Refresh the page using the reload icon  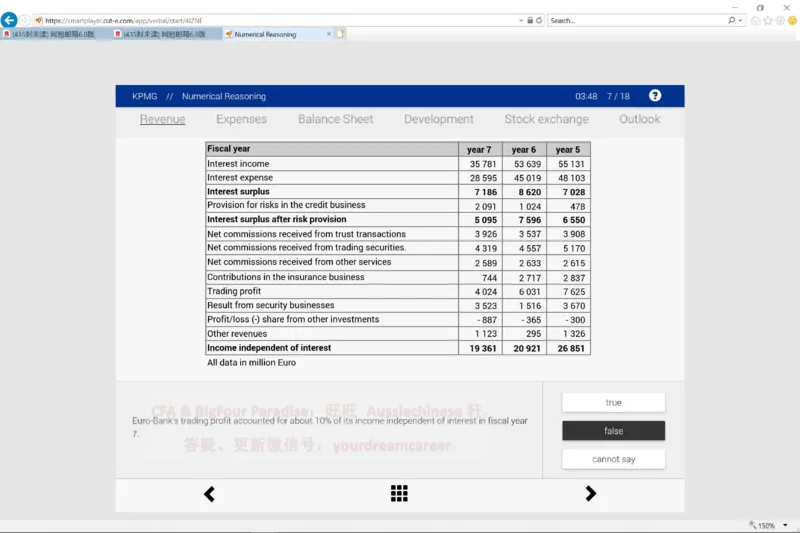[x=540, y=20]
